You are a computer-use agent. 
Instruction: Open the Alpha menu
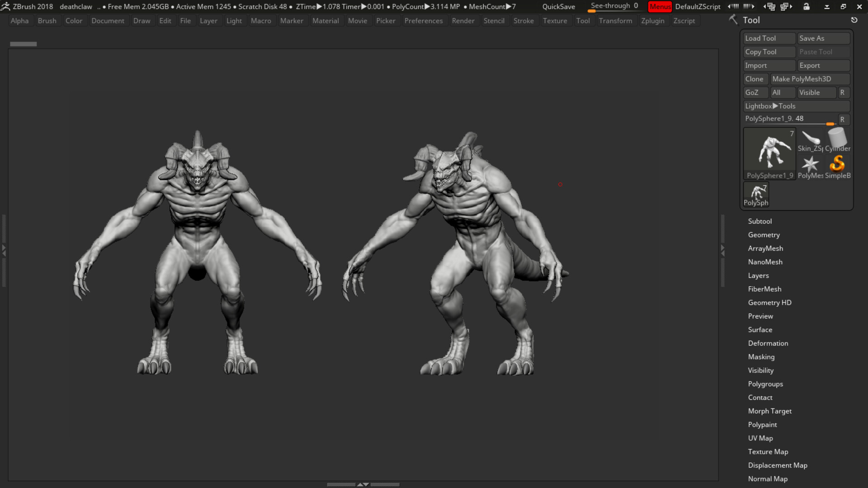pyautogui.click(x=19, y=21)
